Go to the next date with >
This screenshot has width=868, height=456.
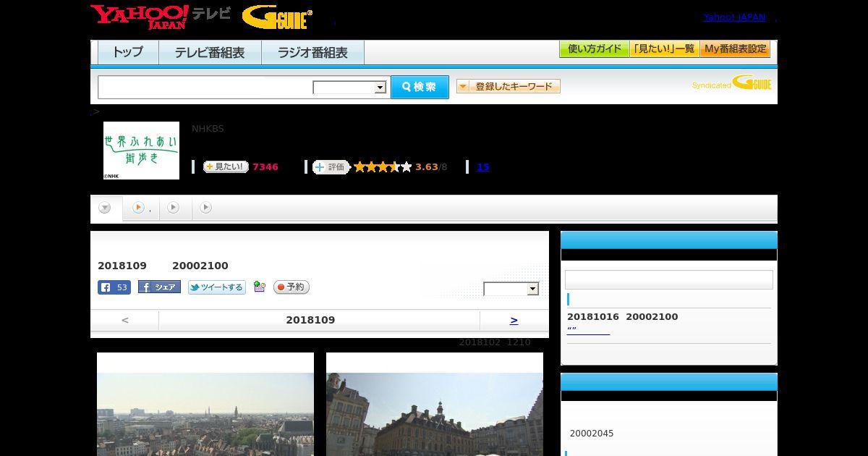(x=514, y=320)
